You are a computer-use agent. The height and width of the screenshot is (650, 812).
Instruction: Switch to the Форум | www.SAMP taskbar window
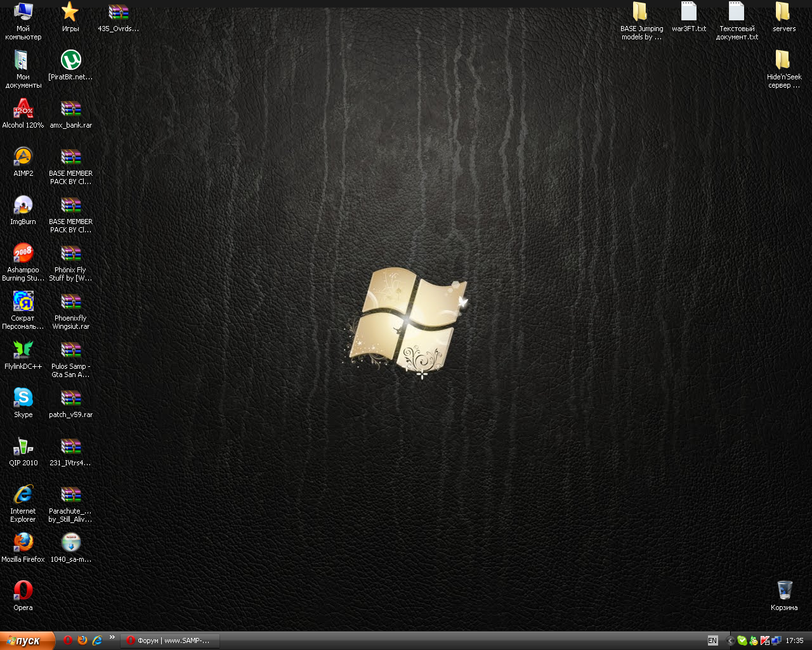point(170,640)
